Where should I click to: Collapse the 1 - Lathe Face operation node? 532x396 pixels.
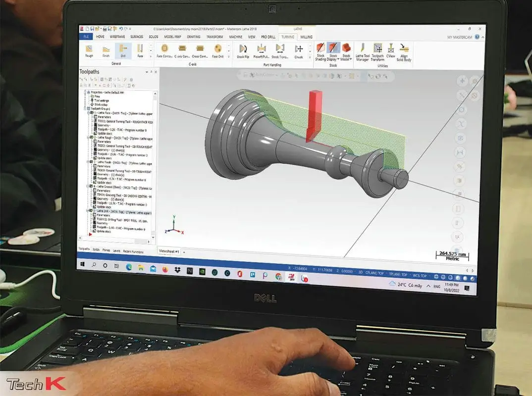pos(88,113)
